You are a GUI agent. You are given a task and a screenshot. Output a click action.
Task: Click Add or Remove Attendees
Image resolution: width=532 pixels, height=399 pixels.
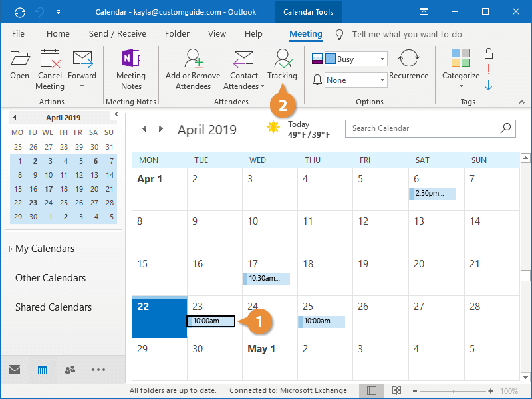click(193, 70)
